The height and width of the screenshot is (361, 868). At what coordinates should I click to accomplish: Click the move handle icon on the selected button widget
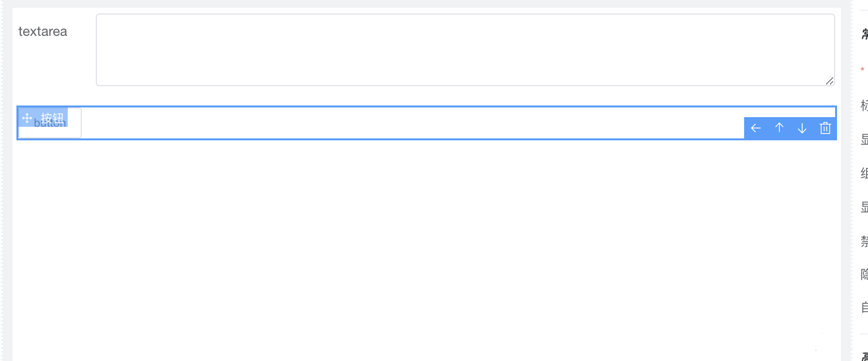pyautogui.click(x=27, y=118)
